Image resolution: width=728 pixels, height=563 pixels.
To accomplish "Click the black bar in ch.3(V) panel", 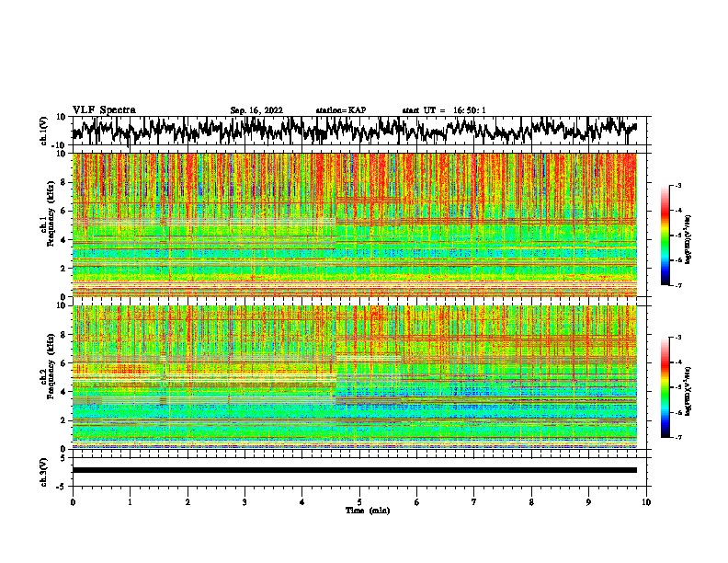I will [355, 470].
